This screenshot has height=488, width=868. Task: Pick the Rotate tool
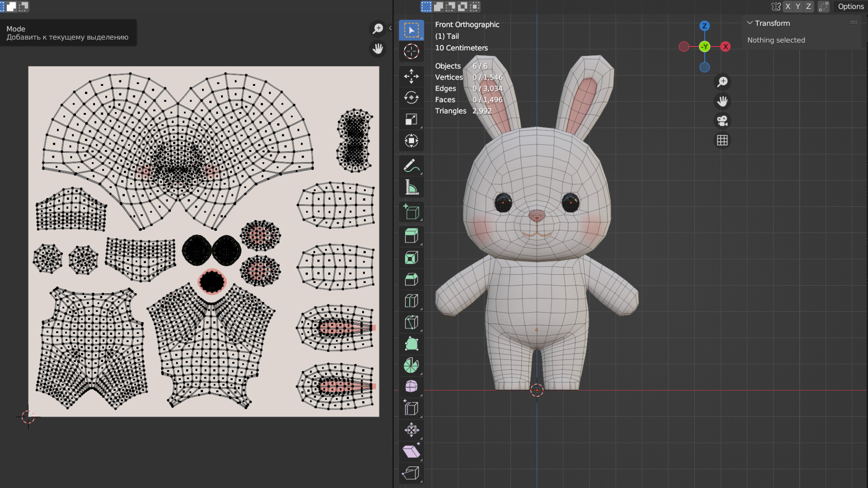pos(411,98)
